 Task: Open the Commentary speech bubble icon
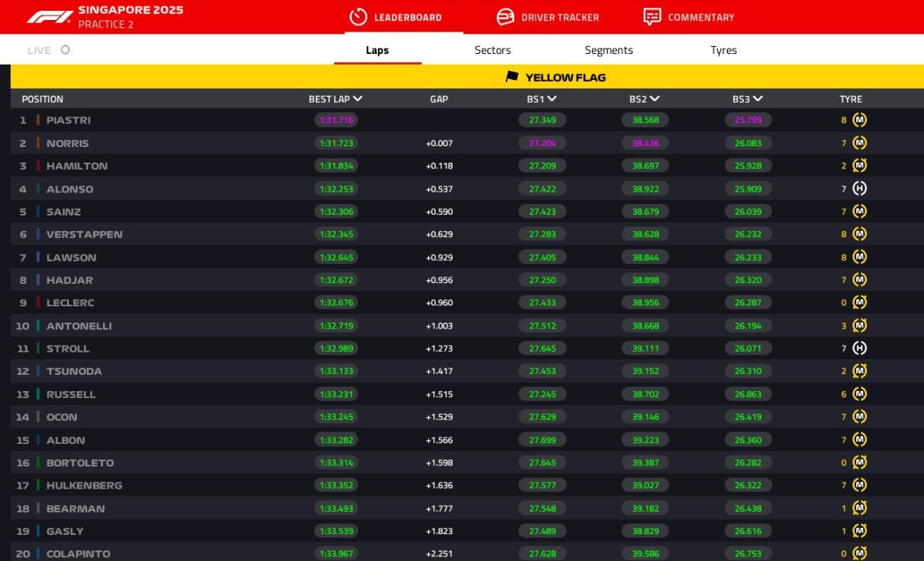click(x=651, y=17)
